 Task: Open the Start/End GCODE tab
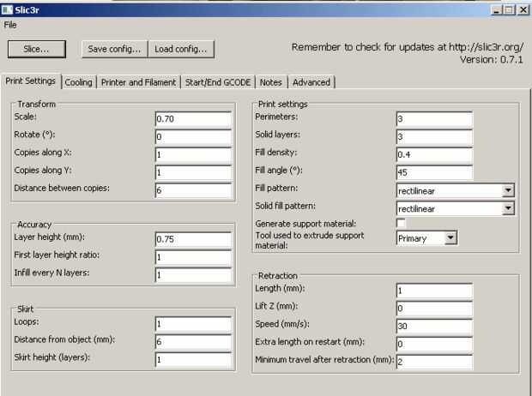[218, 82]
